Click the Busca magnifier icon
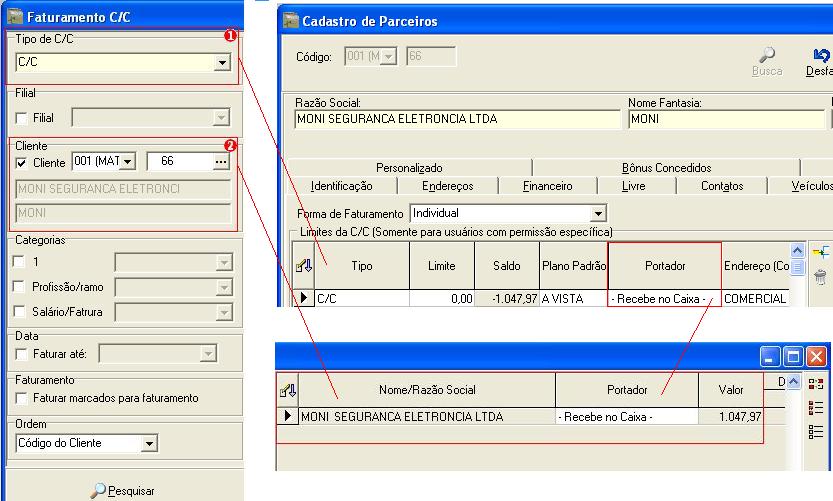833x501 pixels. (x=767, y=56)
